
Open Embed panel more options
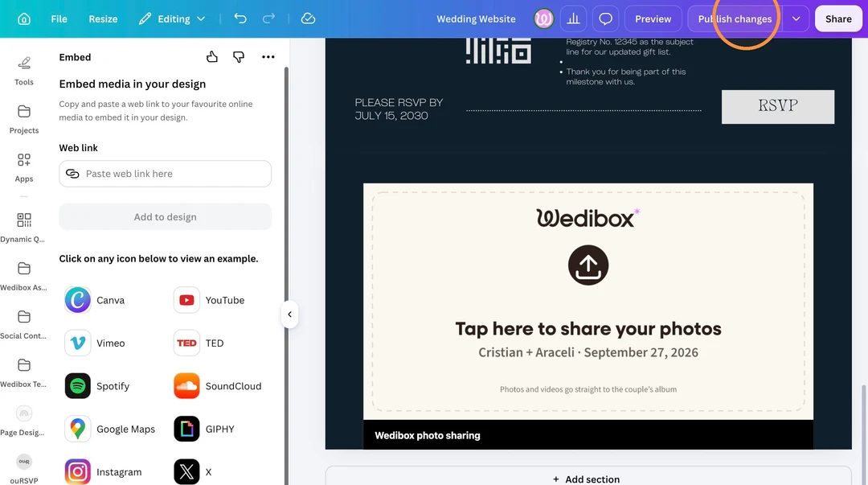[x=268, y=56]
